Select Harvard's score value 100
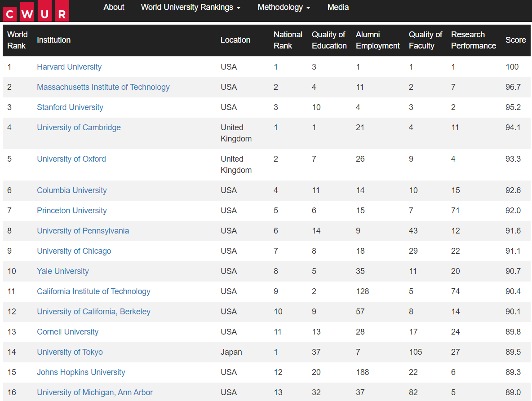Viewport: 532px width, 401px height. [x=512, y=67]
